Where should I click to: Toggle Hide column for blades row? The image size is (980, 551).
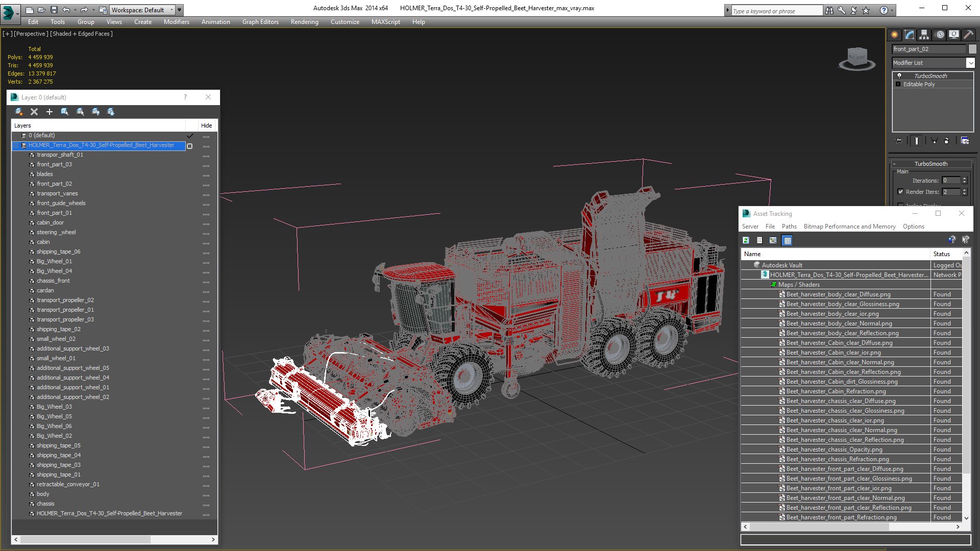click(x=206, y=175)
